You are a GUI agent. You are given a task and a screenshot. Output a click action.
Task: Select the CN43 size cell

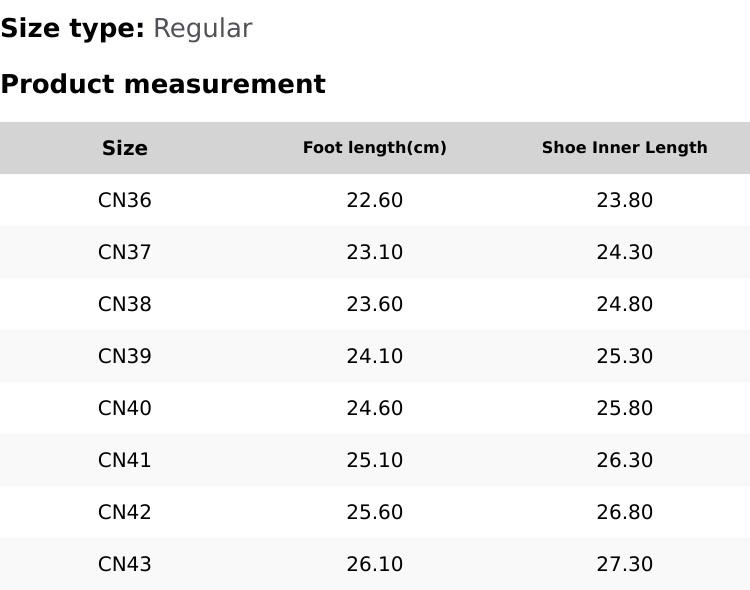[x=125, y=564]
